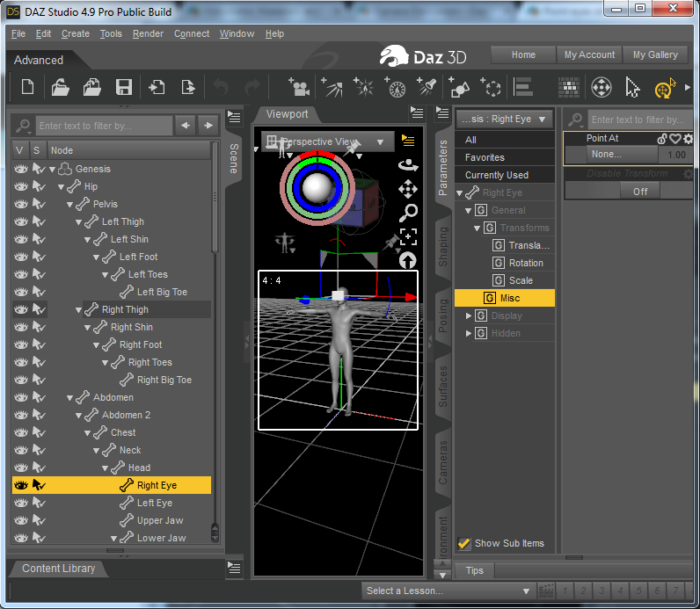This screenshot has width=700, height=609.
Task: Click the Point At None button
Action: pyautogui.click(x=622, y=155)
